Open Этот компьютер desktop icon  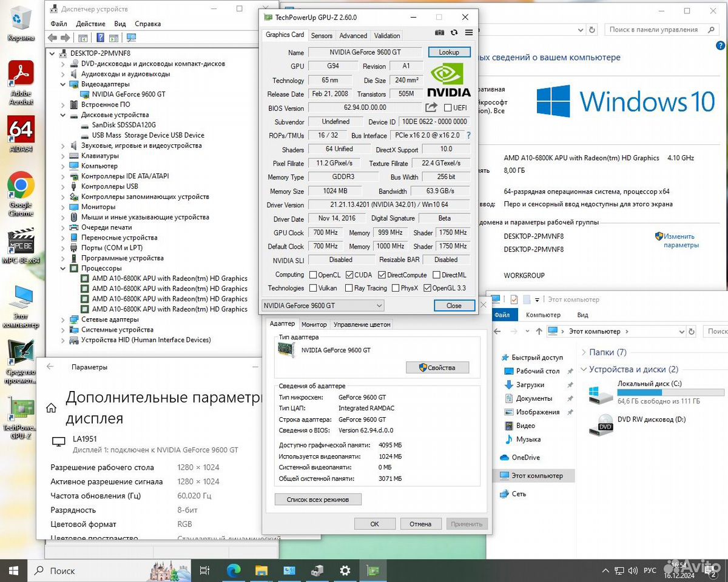pos(21,306)
